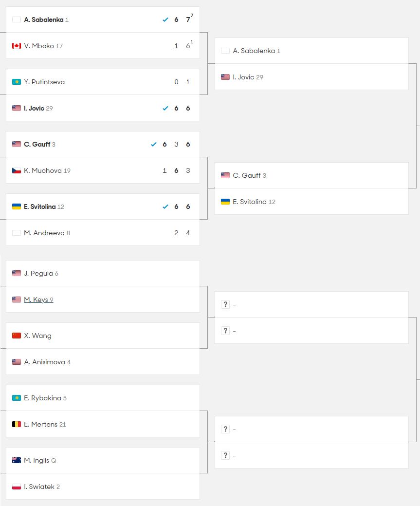Expand the quarterfinal card showing Gauff and Svitolina

[x=311, y=188]
